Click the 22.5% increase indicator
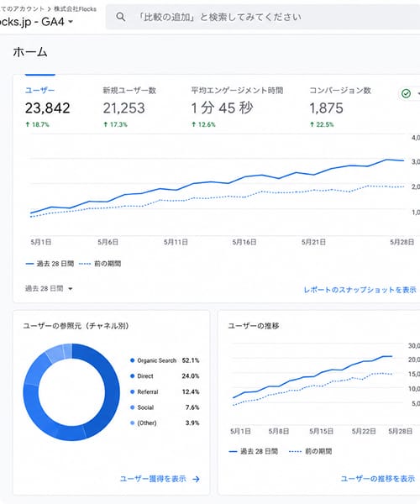This screenshot has width=420, height=504. click(322, 124)
